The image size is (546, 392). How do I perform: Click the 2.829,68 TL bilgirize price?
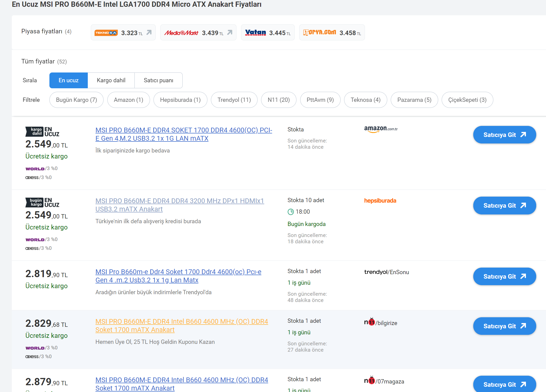47,323
